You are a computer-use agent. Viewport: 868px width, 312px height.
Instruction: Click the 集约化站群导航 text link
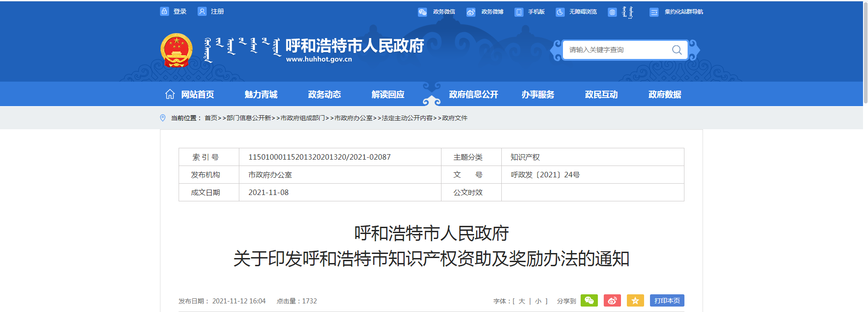[x=684, y=12]
